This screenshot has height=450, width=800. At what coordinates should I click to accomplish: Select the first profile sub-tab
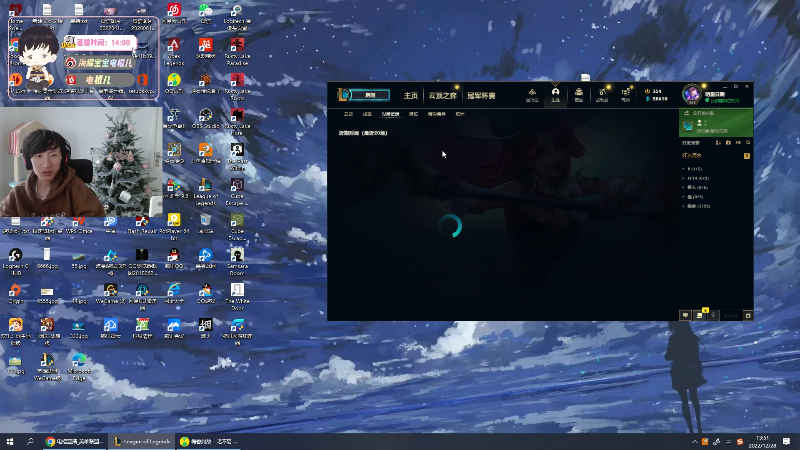click(348, 114)
